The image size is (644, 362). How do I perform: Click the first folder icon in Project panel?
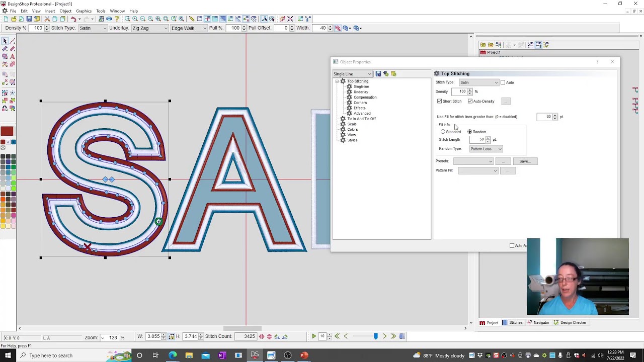pyautogui.click(x=483, y=45)
